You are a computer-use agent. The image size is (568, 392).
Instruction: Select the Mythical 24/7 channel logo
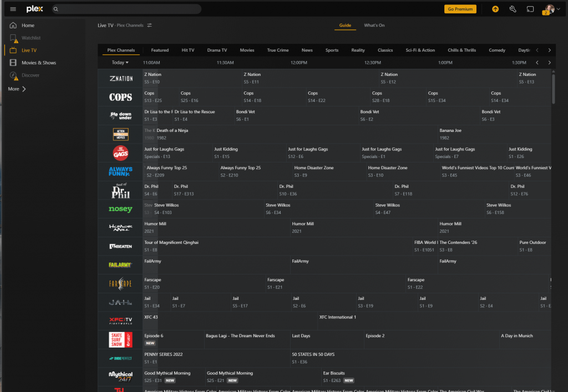tap(120, 377)
